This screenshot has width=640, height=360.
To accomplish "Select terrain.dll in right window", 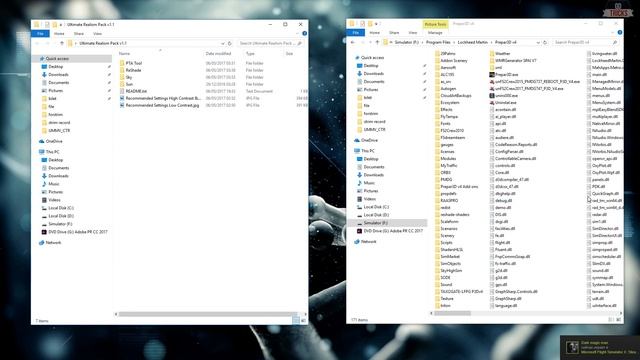I will 600,291.
